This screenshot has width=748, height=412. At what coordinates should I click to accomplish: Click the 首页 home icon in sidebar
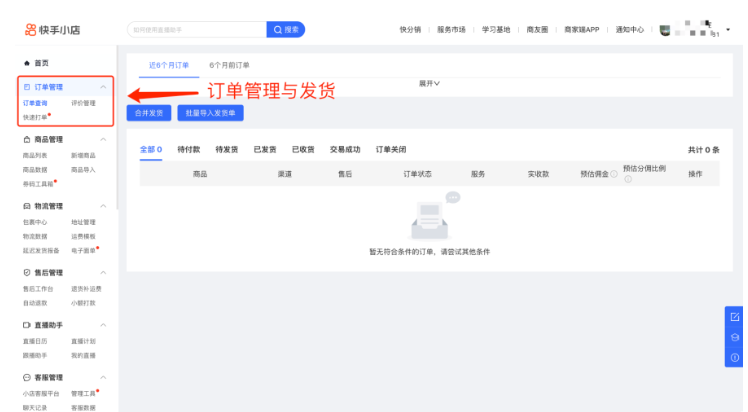tap(26, 63)
